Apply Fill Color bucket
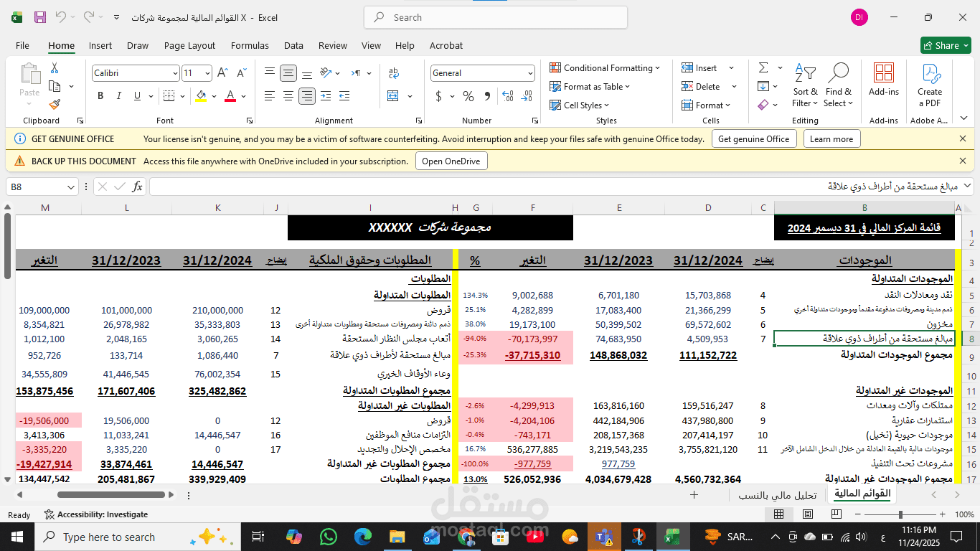This screenshot has width=980, height=551. click(x=201, y=96)
